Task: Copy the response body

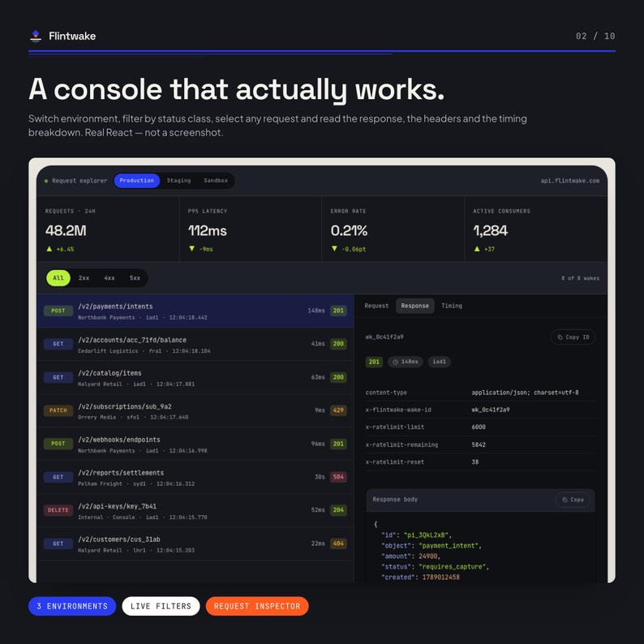Action: (x=573, y=500)
